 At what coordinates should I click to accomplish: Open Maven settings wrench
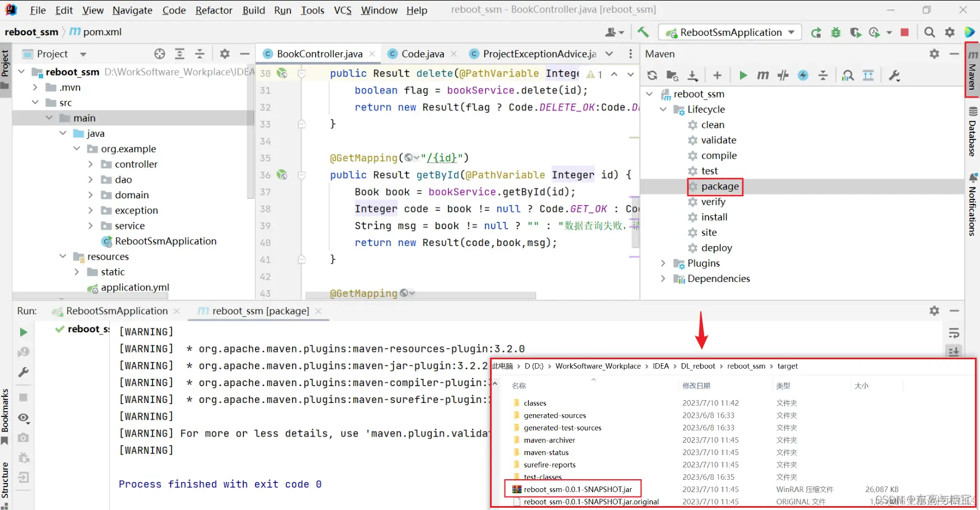pyautogui.click(x=894, y=75)
